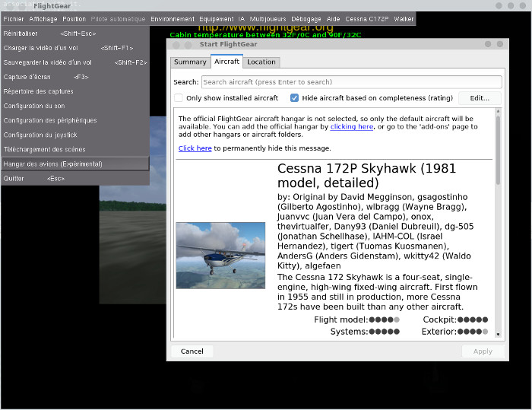Click the Cancel button

192,351
